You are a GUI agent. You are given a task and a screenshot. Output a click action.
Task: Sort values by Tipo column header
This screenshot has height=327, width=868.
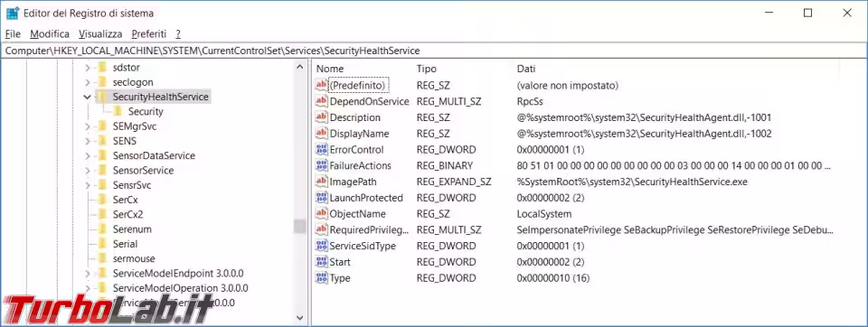point(427,70)
